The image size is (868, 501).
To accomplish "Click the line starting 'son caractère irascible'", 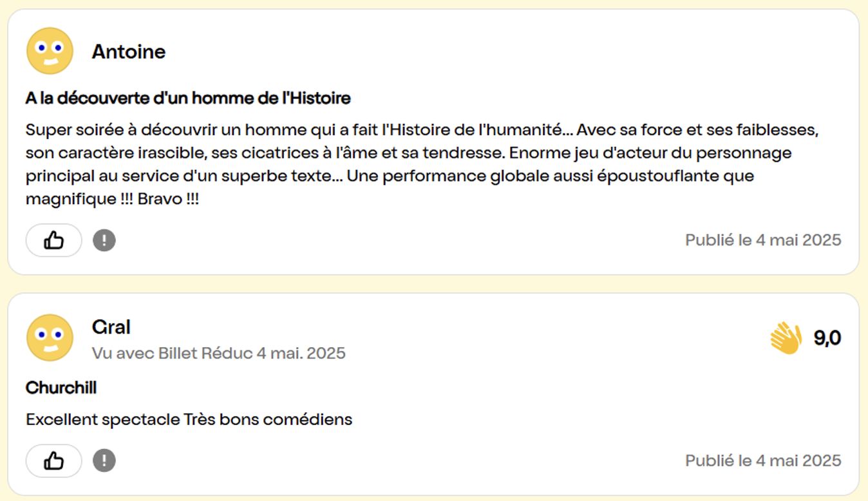I will coord(408,153).
